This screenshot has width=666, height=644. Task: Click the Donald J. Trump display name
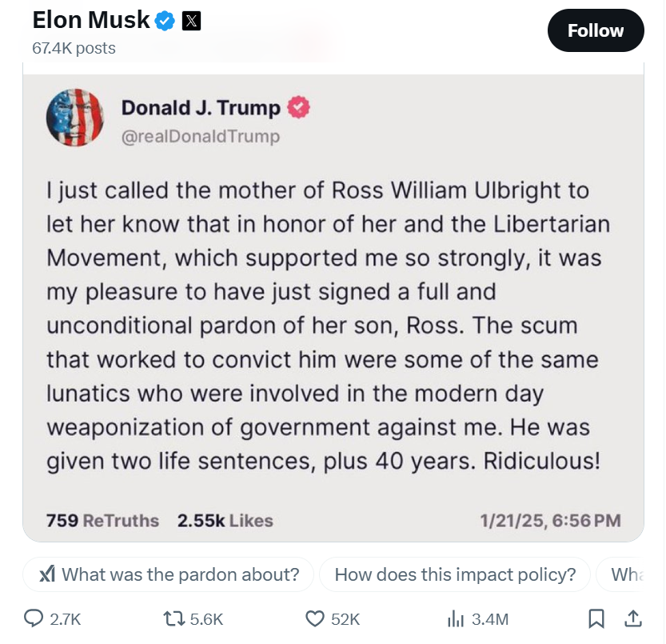point(201,107)
